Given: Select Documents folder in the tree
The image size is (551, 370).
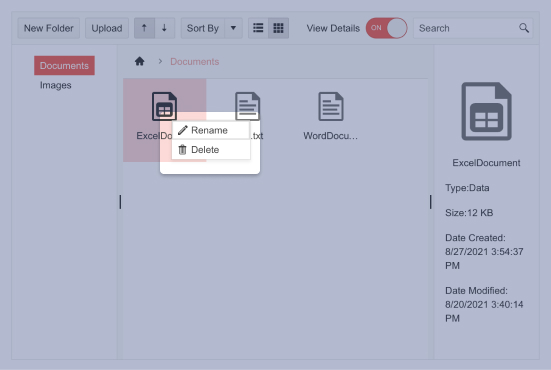Looking at the screenshot, I should [64, 65].
